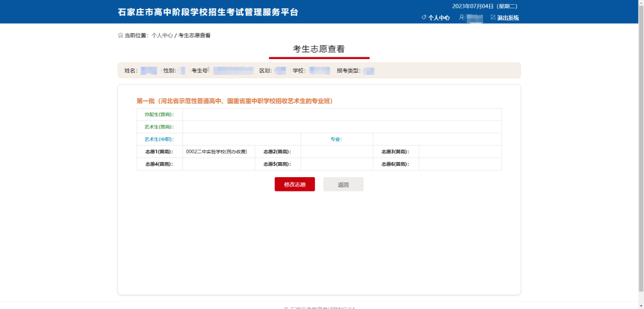Select the 0002二中实验学校(民办收费) cell
The width and height of the screenshot is (644, 309).
point(219,152)
